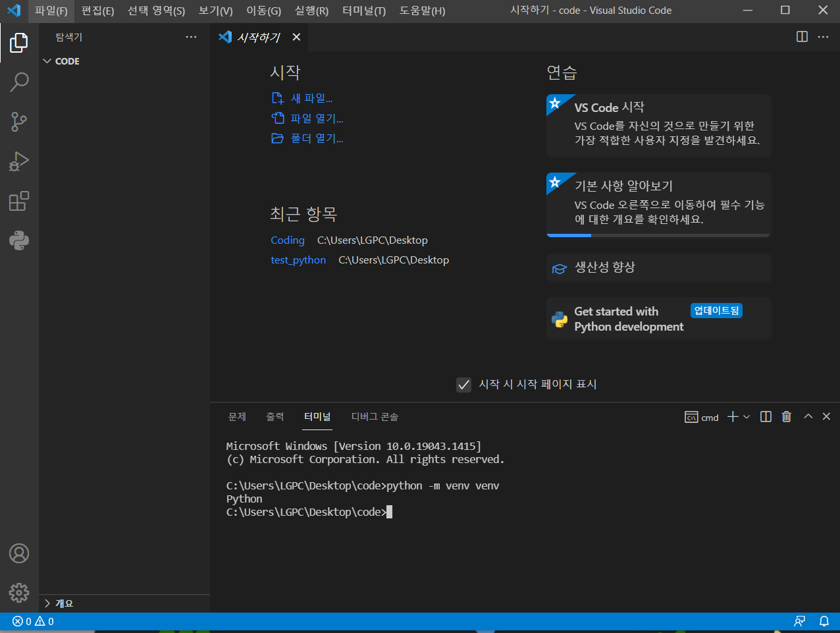Open the 실행(R) menu
Image resolution: width=840 pixels, height=633 pixels.
(x=311, y=11)
